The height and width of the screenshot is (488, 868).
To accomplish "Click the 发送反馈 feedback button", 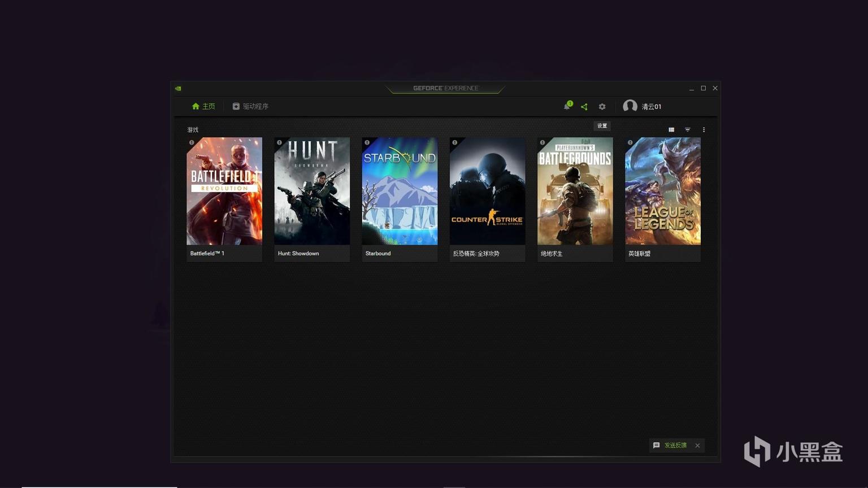I will [670, 445].
